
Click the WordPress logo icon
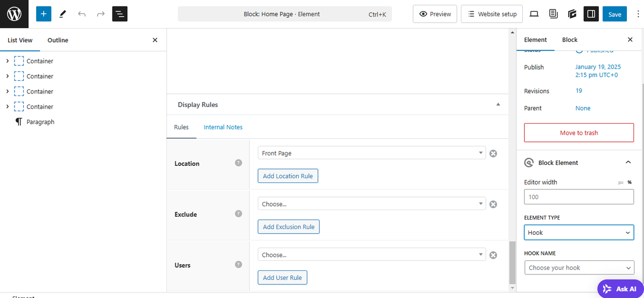coord(14,14)
